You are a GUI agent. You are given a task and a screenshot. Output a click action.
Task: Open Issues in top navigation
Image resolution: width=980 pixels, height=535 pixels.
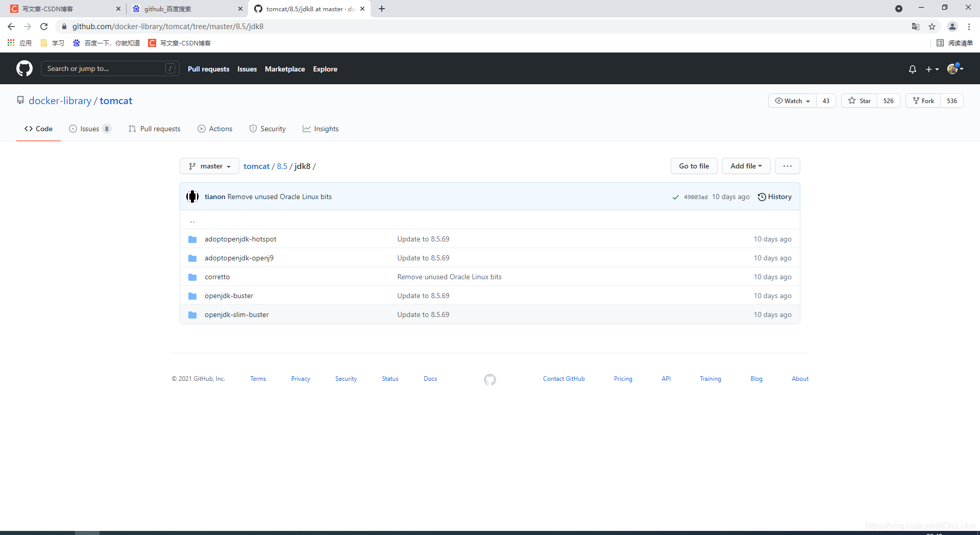(x=247, y=69)
